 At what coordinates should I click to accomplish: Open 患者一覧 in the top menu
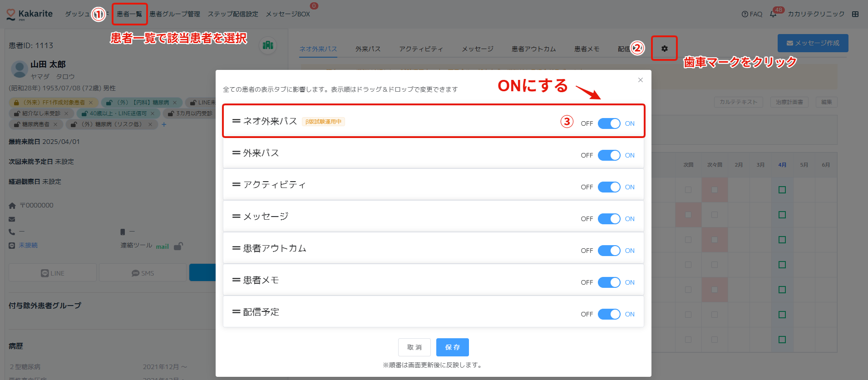(129, 14)
